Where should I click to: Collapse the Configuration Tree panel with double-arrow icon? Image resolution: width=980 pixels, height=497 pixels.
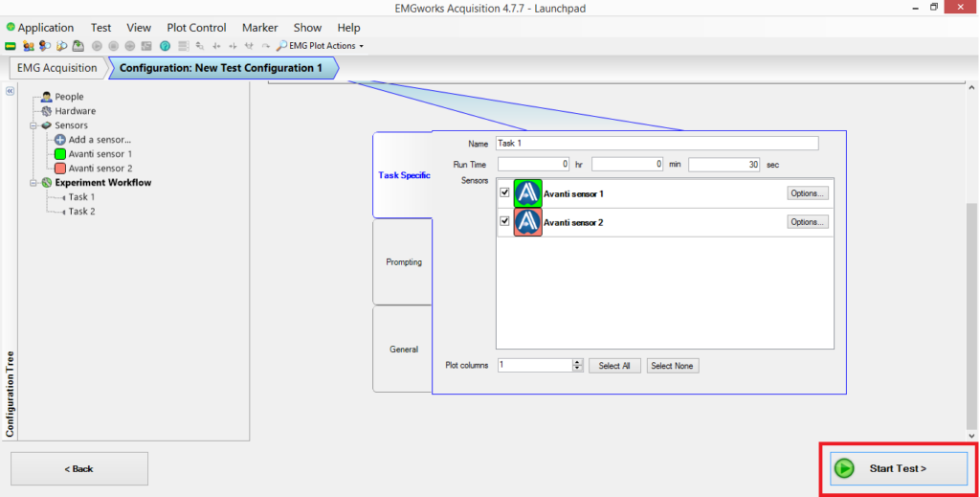(x=10, y=91)
